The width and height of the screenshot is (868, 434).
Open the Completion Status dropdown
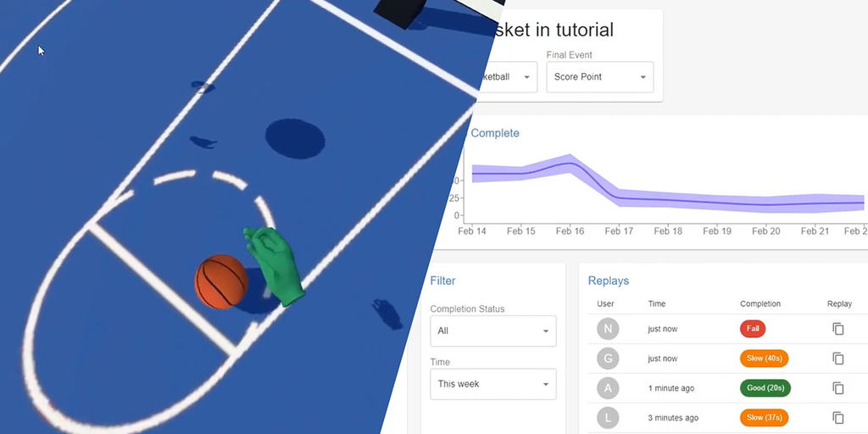493,331
